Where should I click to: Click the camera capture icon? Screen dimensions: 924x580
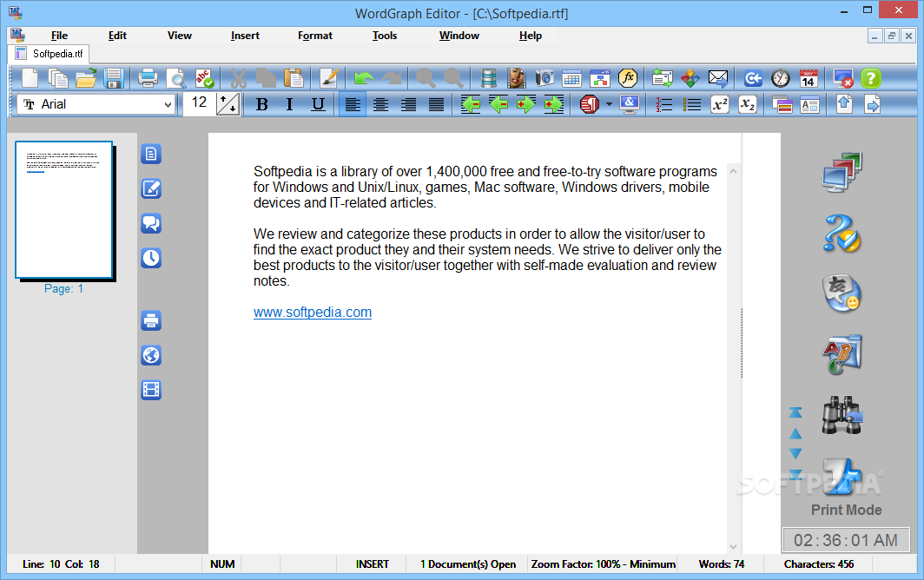coord(544,78)
